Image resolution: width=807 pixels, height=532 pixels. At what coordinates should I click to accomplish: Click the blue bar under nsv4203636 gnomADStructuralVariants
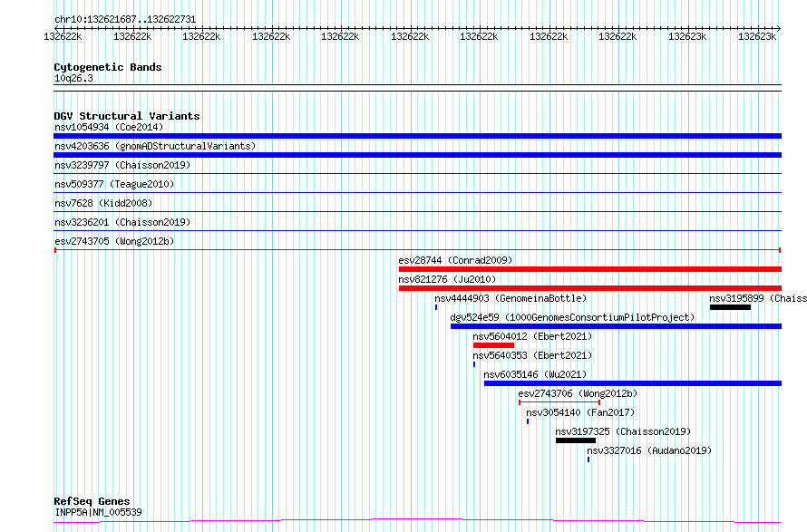click(417, 155)
